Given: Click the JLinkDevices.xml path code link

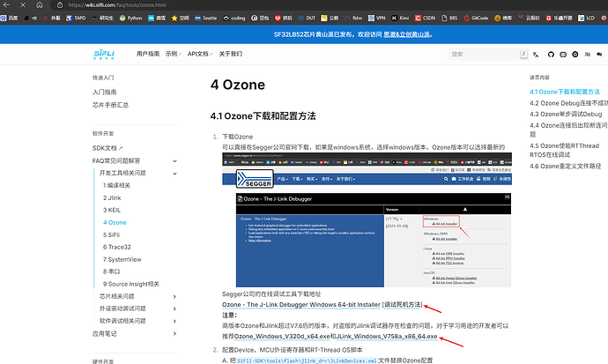Looking at the screenshot, I should pos(307,360).
